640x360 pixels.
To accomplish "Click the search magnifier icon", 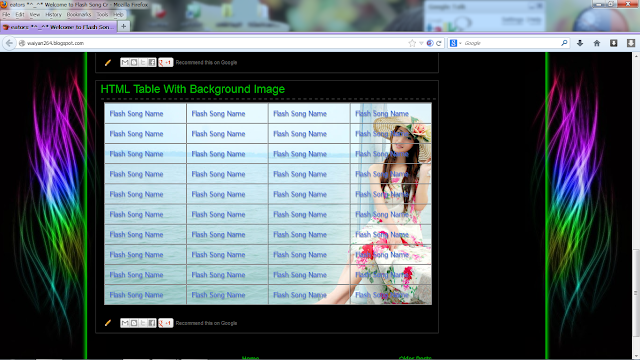I will [x=564, y=43].
